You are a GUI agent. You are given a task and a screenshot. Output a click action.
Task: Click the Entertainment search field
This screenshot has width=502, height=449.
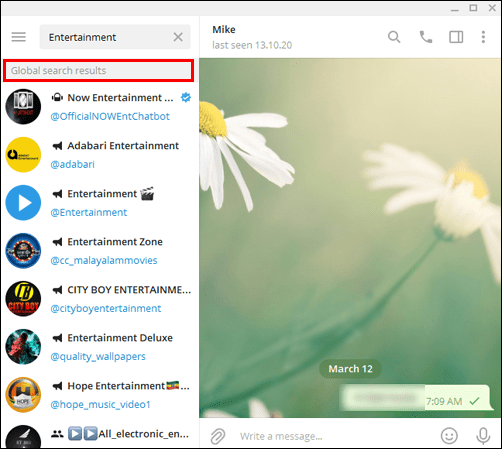pos(115,37)
